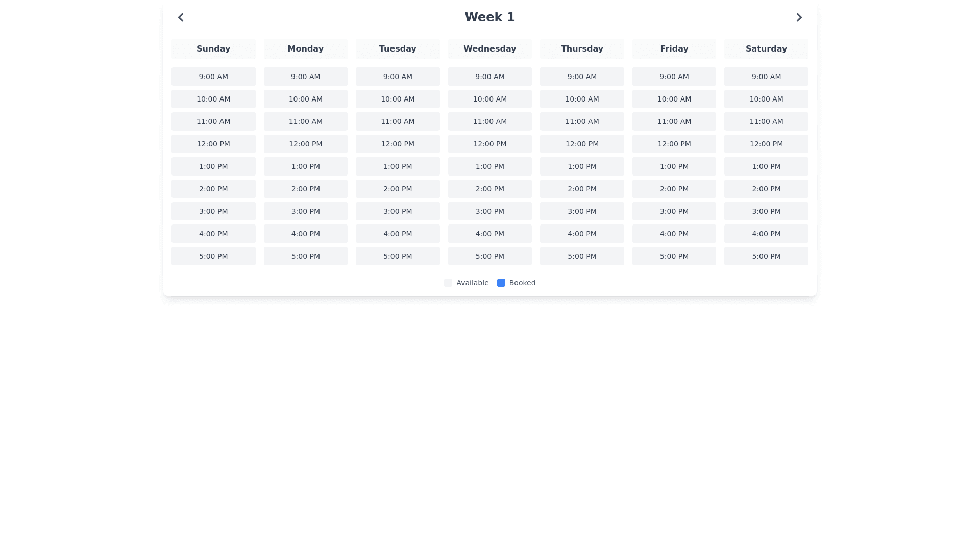Toggle Wednesday 1:00 PM booking

pyautogui.click(x=489, y=166)
